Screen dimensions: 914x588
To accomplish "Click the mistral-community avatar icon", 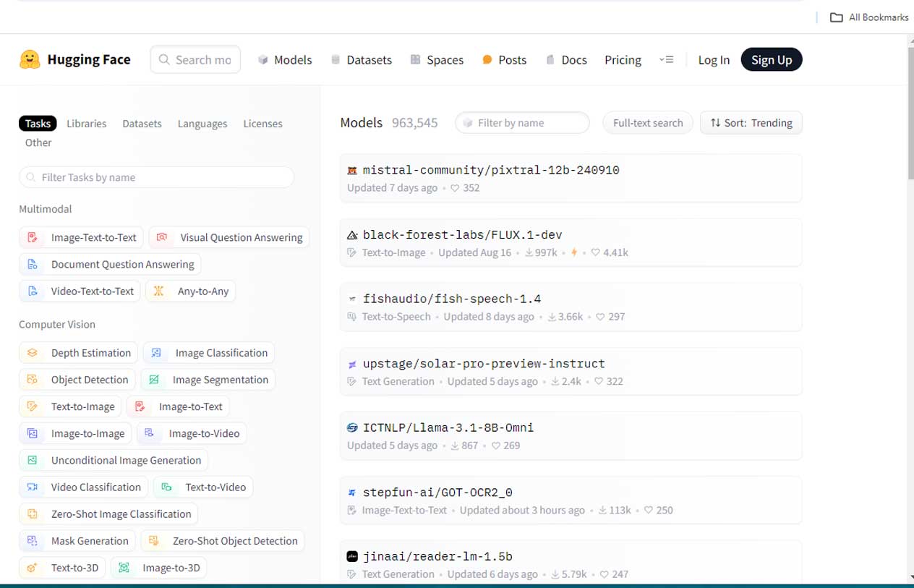I will click(x=352, y=171).
